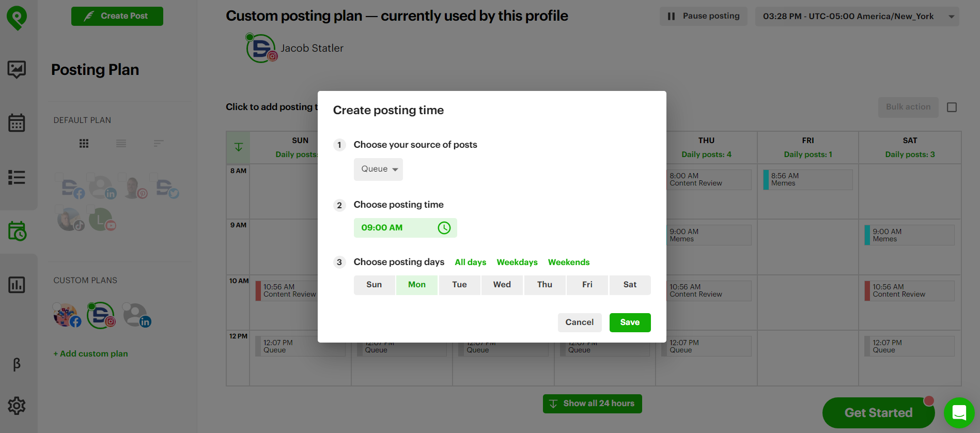The width and height of the screenshot is (980, 433).
Task: Open the Analytics bar-chart icon in sidebar
Action: pyautogui.click(x=17, y=285)
